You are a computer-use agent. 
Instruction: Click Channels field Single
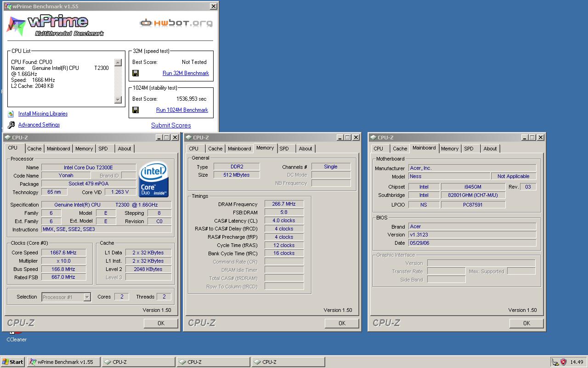(x=331, y=167)
